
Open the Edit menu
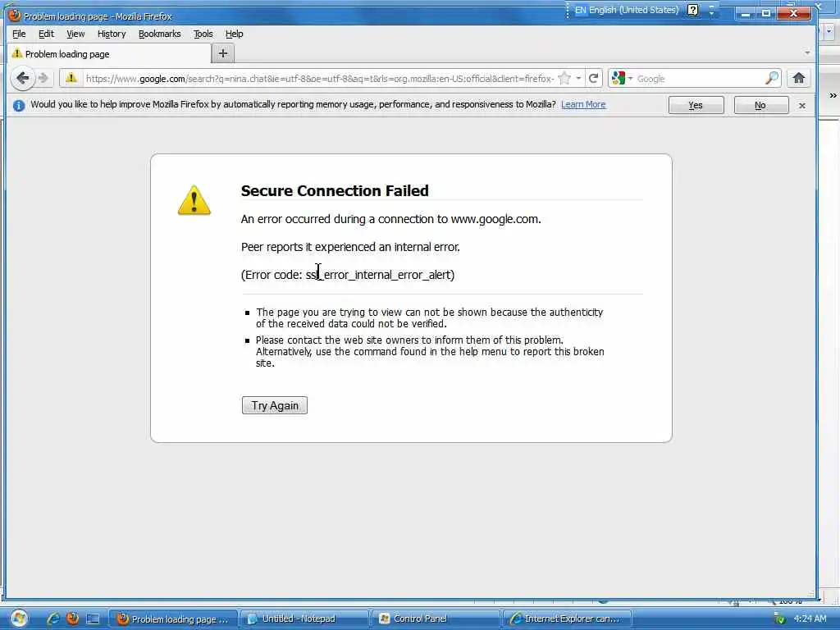pos(46,34)
